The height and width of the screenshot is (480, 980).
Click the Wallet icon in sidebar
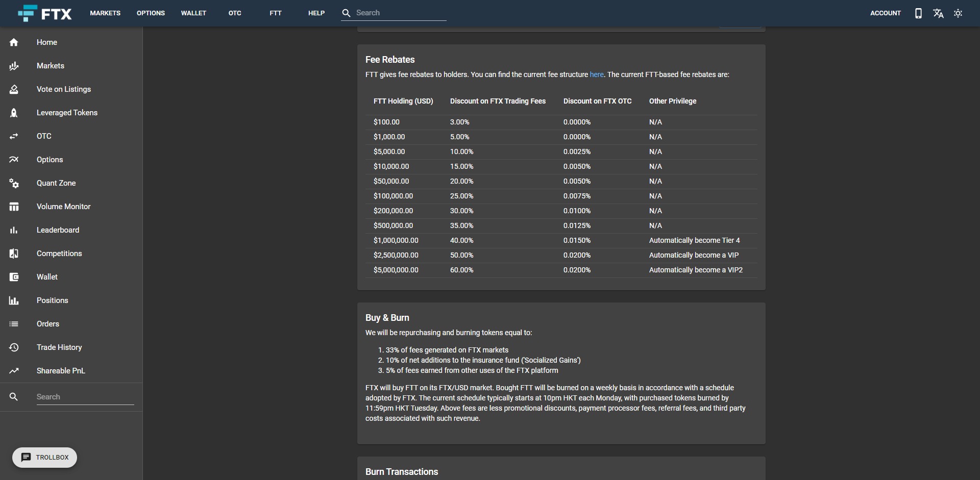(x=14, y=277)
